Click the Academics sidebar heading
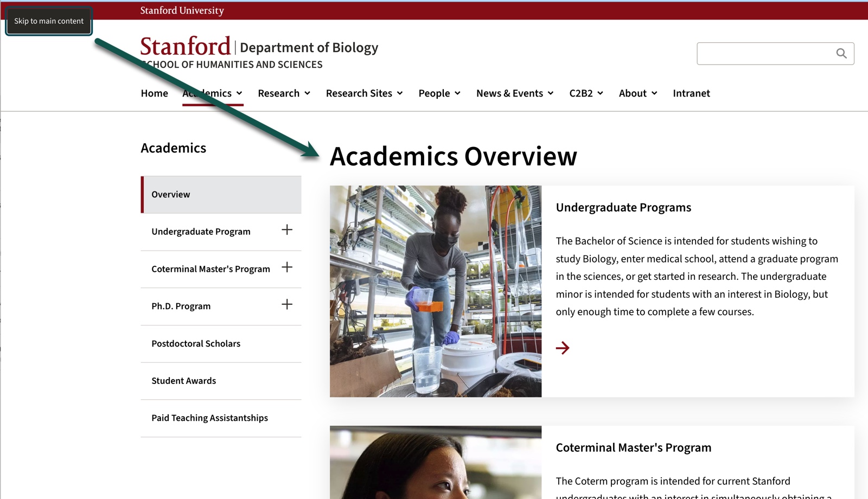This screenshot has height=499, width=868. point(173,148)
